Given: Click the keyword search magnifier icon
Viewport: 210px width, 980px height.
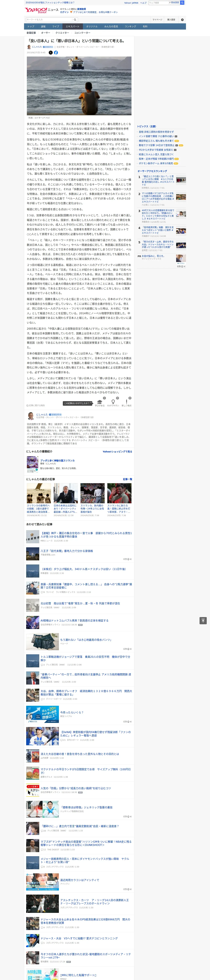Looking at the screenshot, I should (x=75, y=20).
